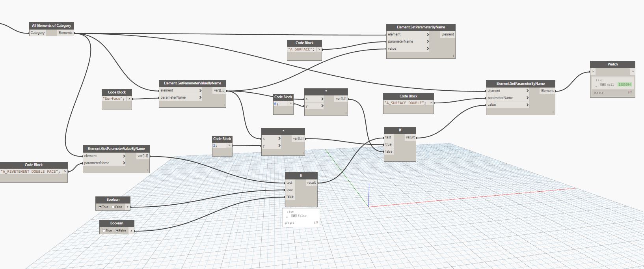This screenshot has height=269, width=644.
Task: Select the Watch node title bar
Action: 612,64
